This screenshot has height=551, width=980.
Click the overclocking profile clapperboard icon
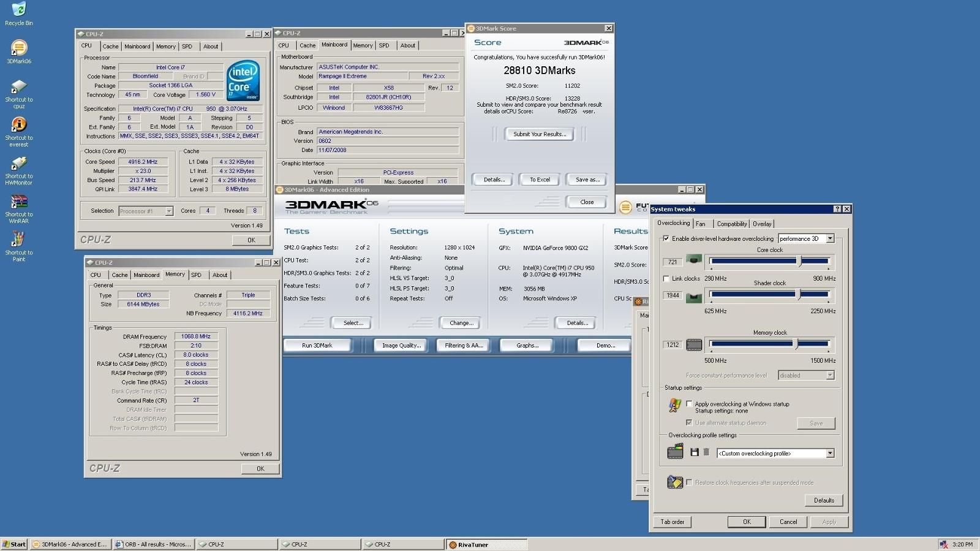point(675,452)
